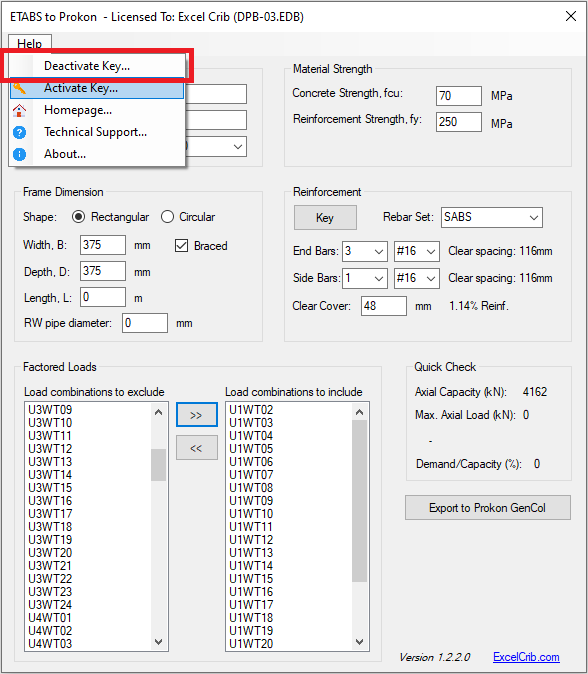
Task: Close the ETABS to Prokon window
Action: (571, 16)
